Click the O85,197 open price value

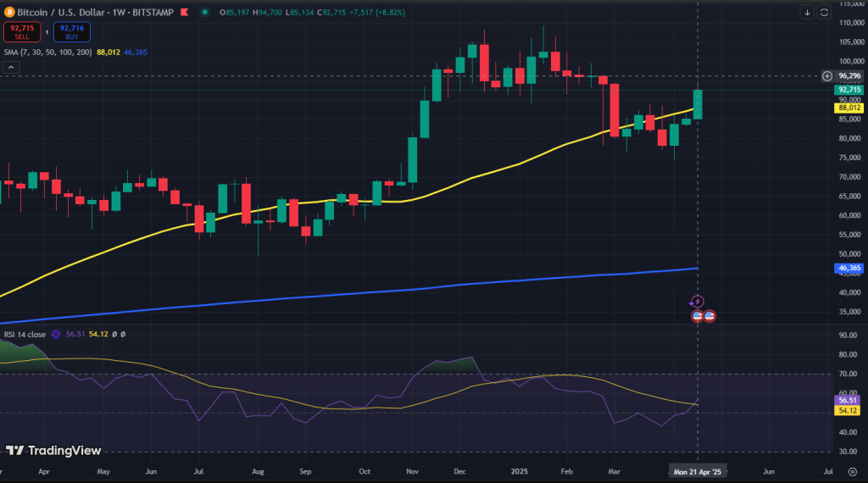coord(235,12)
